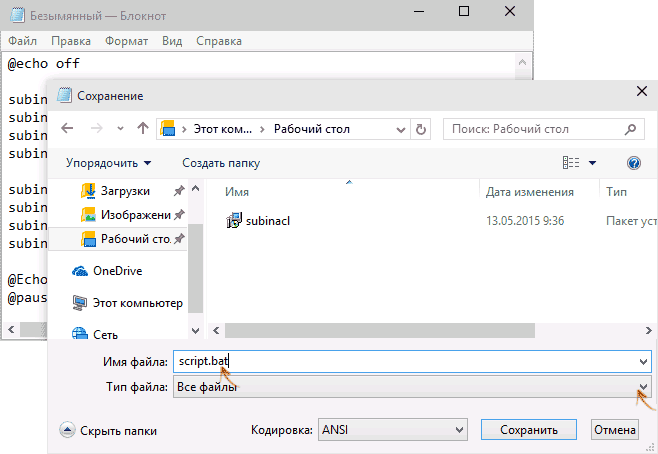Go back with the Save dialog back arrow
658x454 pixels.
pyautogui.click(x=67, y=128)
